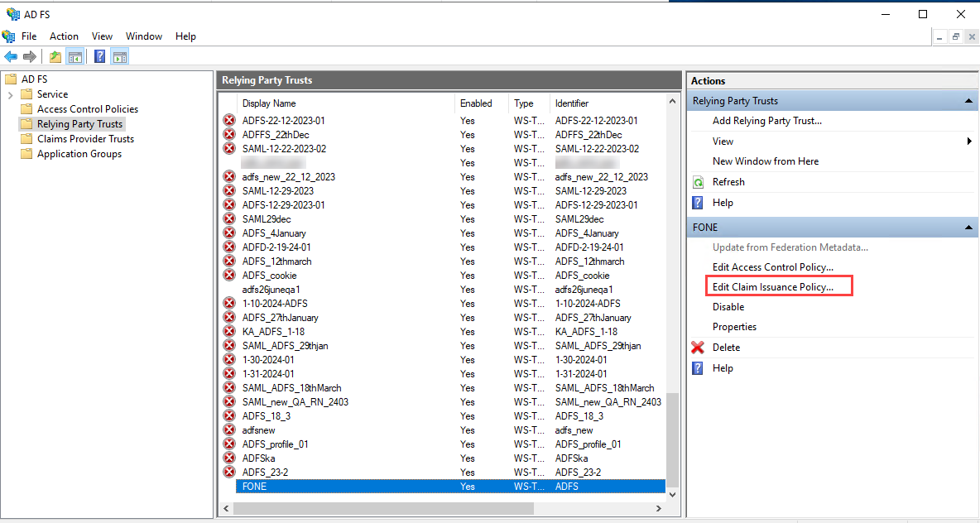Screen dimensions: 980x523
Task: Open Help from the toolbar question mark icon
Action: coord(99,57)
